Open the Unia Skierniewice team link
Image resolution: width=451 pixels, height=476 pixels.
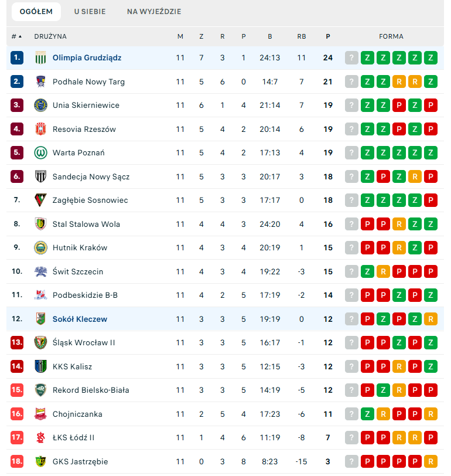click(x=86, y=106)
